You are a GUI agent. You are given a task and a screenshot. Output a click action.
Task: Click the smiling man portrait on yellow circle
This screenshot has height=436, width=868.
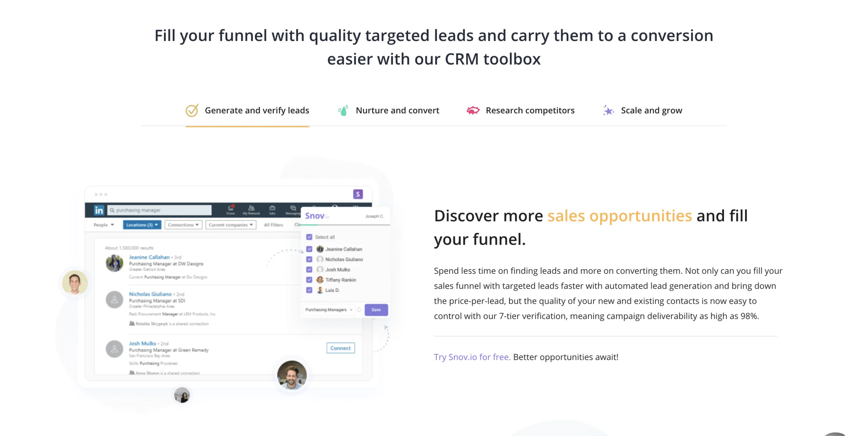click(75, 283)
